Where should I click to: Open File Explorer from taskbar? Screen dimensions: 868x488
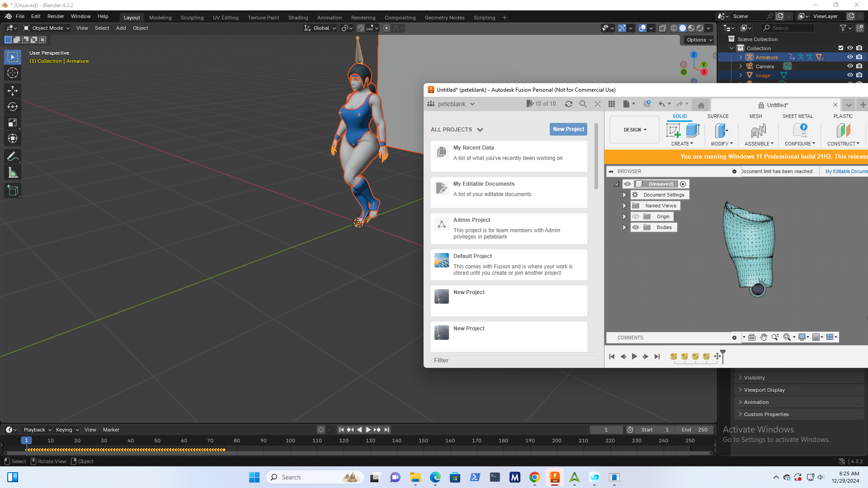[415, 477]
